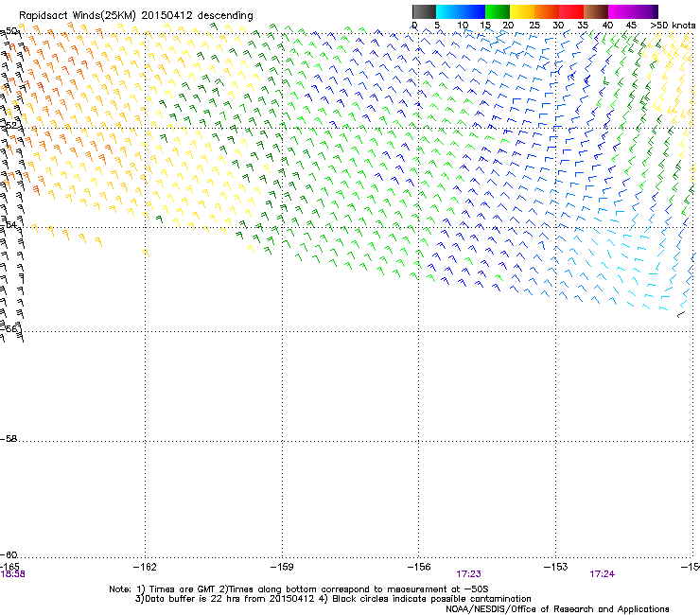Pick the red 30-35 knots legend color
The image size is (700, 615).
571,11
